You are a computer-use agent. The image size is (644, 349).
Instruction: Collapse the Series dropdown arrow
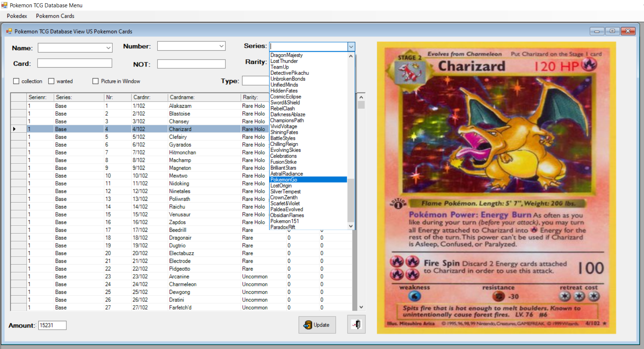[351, 46]
